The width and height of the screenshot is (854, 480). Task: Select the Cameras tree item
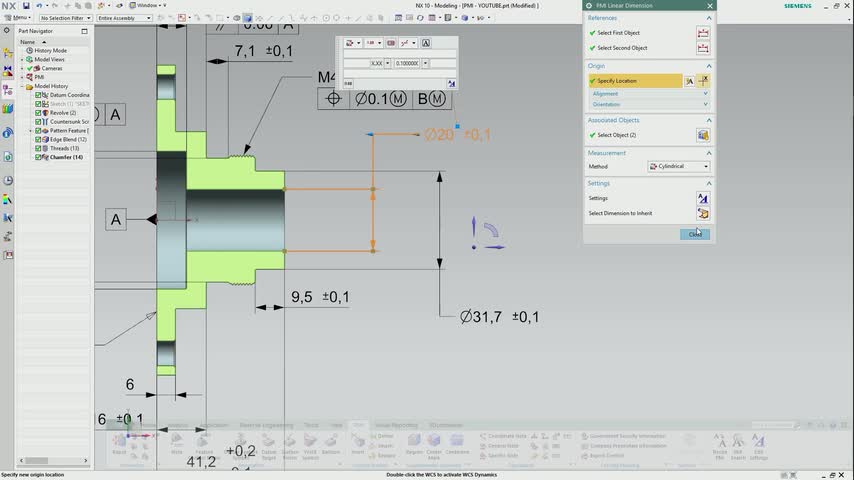(52, 68)
